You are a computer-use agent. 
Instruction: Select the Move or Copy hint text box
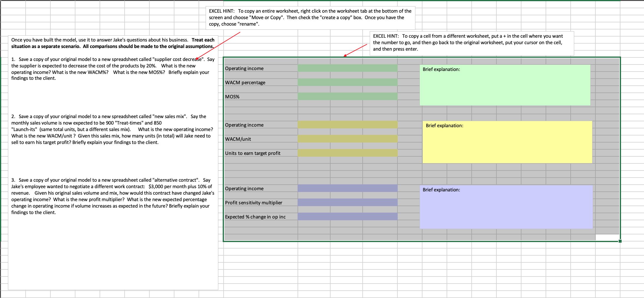[x=310, y=18]
